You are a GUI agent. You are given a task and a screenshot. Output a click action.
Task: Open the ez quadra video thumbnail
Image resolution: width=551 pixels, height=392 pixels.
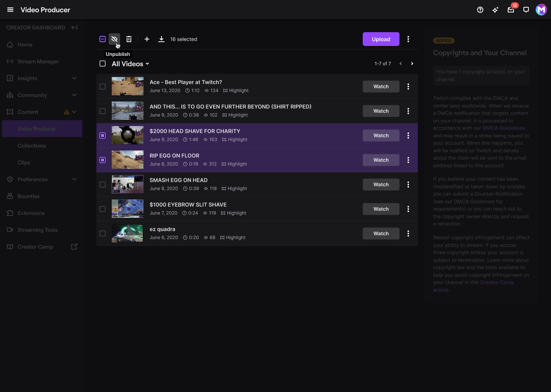(127, 233)
